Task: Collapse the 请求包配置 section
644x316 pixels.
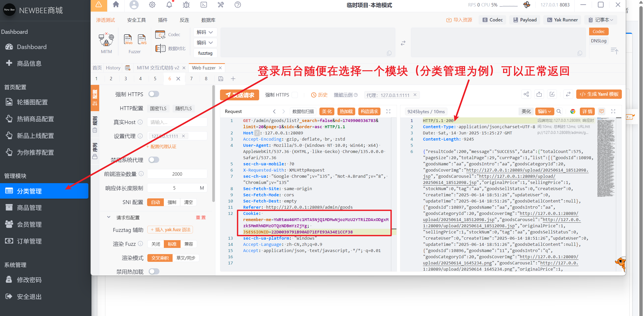Action: (x=109, y=217)
